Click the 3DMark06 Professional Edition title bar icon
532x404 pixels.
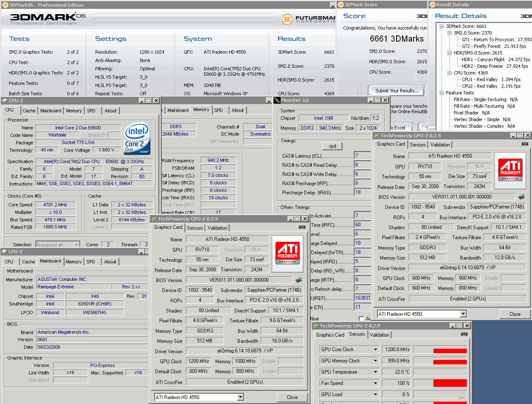pyautogui.click(x=5, y=5)
